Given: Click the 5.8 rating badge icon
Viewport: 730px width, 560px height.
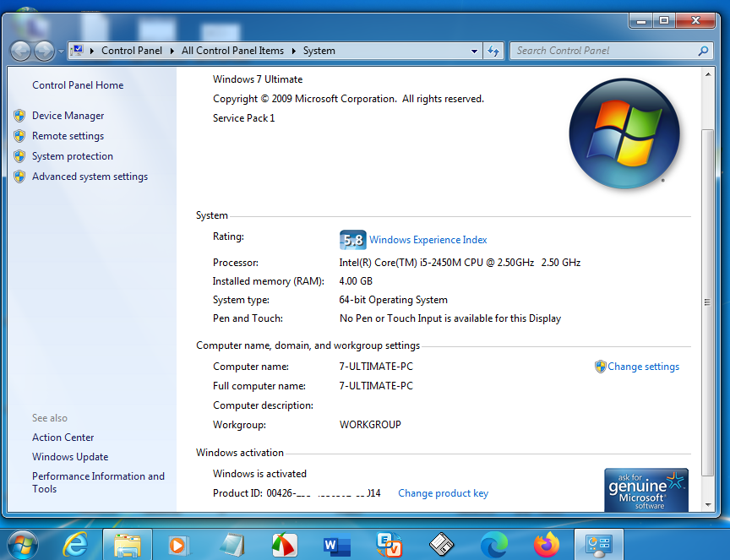Looking at the screenshot, I should pos(352,240).
